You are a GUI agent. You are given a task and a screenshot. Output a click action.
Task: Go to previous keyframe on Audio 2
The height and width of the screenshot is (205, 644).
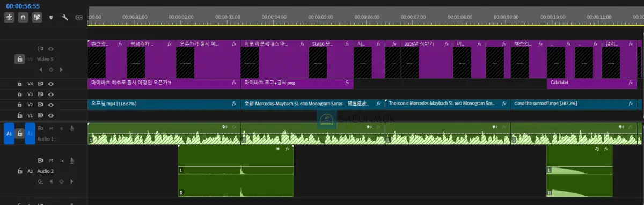click(x=51, y=181)
